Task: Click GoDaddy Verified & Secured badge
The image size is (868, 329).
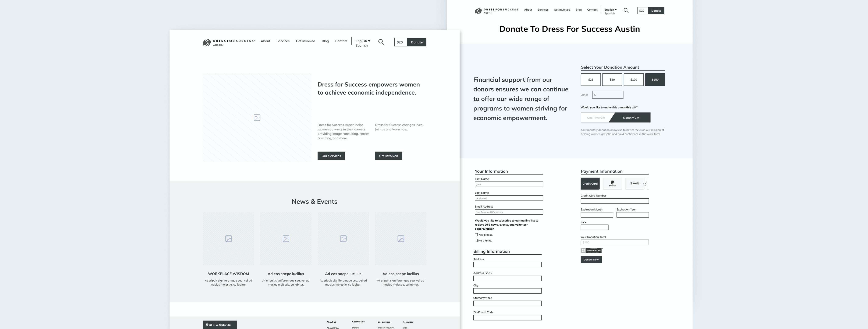Action: tap(591, 250)
